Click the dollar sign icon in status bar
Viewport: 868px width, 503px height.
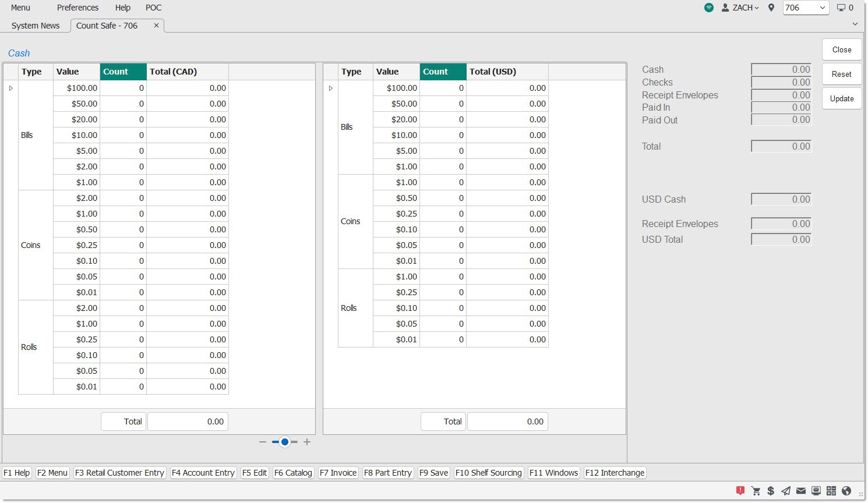click(771, 491)
